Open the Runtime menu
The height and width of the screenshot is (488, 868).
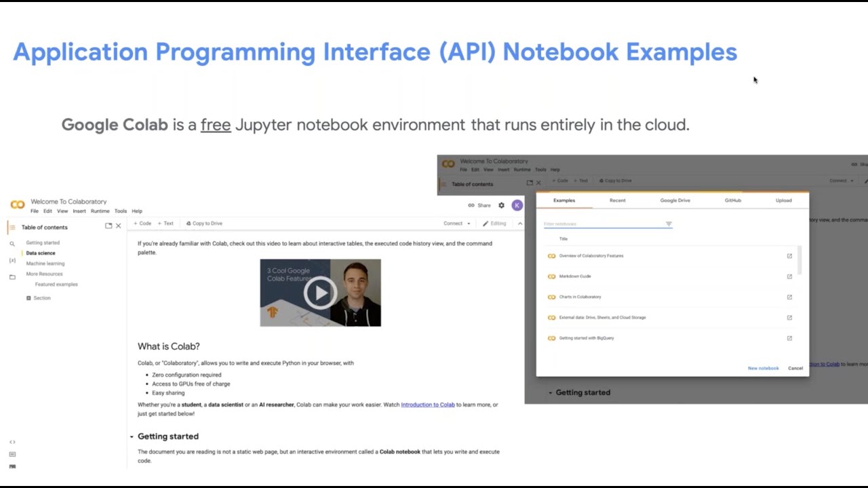[x=100, y=211]
